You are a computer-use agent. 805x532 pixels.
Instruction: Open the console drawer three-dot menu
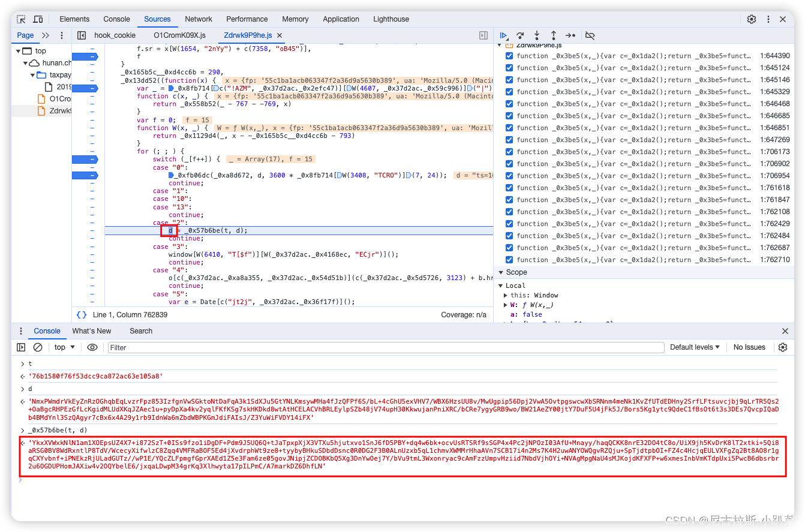tap(21, 331)
